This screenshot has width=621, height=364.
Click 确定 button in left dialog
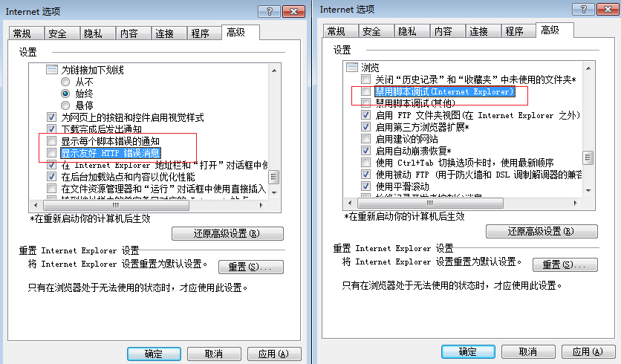pos(154,354)
